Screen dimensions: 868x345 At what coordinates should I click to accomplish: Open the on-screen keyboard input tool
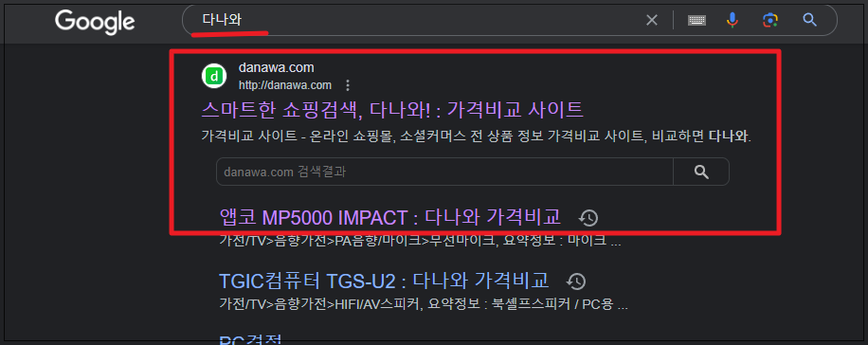696,21
